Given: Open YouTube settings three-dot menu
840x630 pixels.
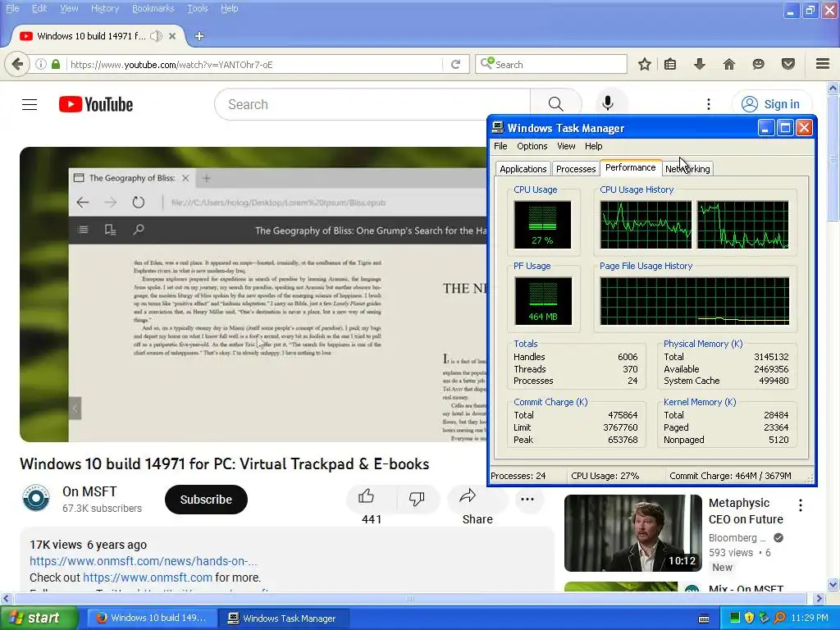Looking at the screenshot, I should [709, 104].
